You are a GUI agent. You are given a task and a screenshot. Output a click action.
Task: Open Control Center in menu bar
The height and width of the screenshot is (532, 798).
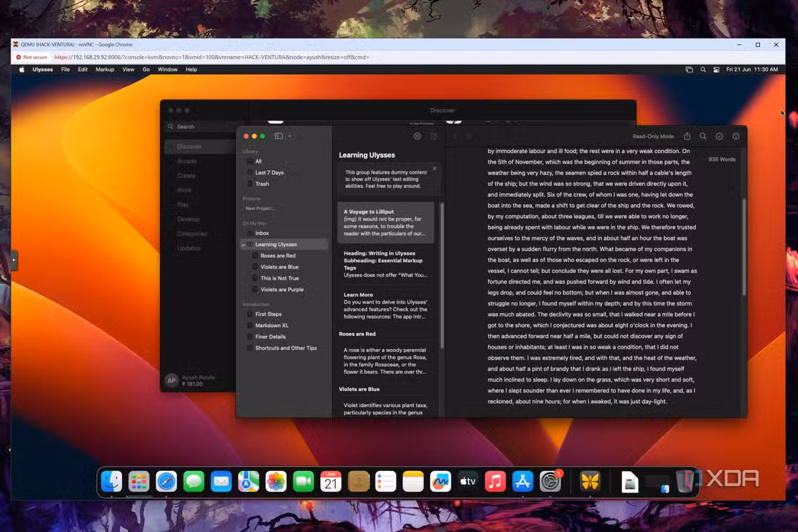(716, 70)
